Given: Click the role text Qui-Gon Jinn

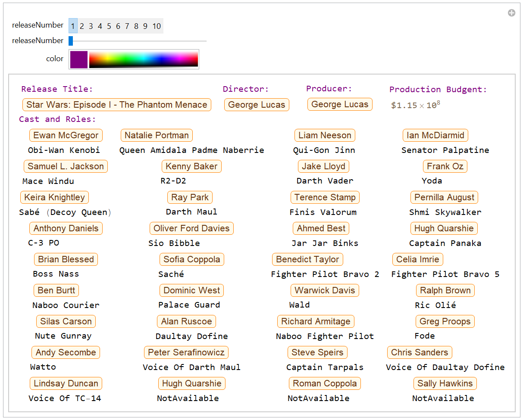Looking at the screenshot, I should pyautogui.click(x=324, y=150).
